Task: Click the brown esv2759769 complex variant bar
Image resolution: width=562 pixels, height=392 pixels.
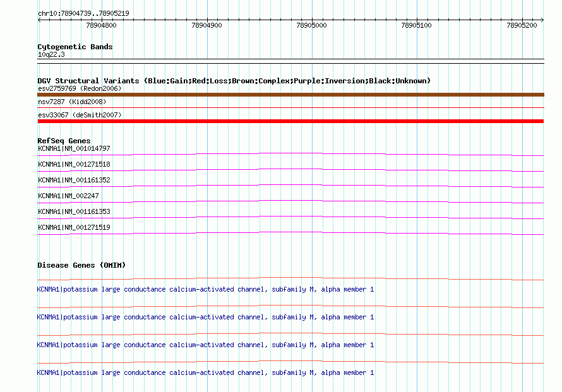Action: (290, 95)
